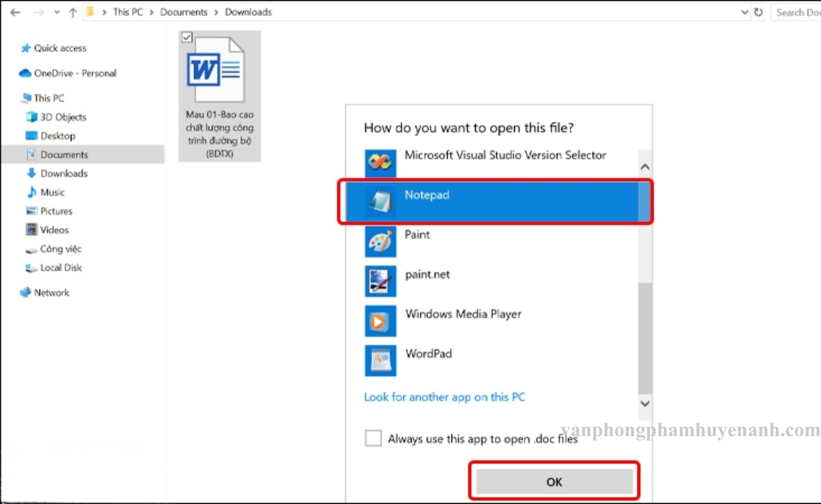Select the Word document file icon
Image resolution: width=821 pixels, height=504 pixels.
point(216,70)
